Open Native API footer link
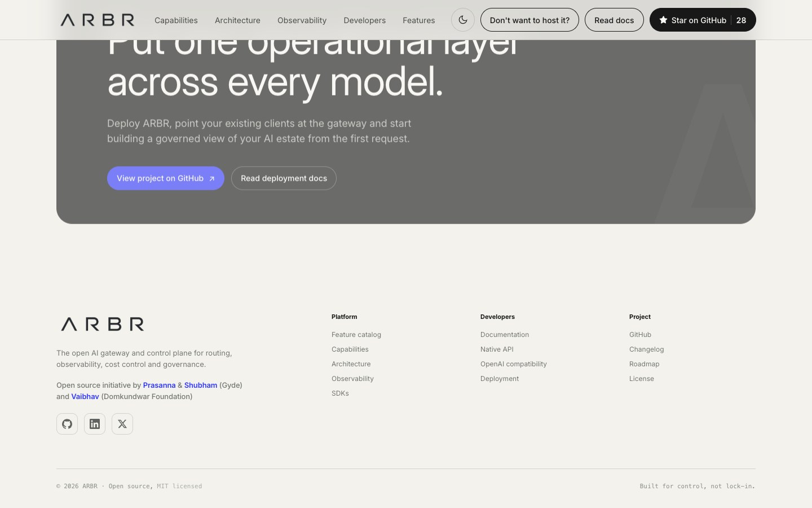This screenshot has height=508, width=812. [497, 349]
